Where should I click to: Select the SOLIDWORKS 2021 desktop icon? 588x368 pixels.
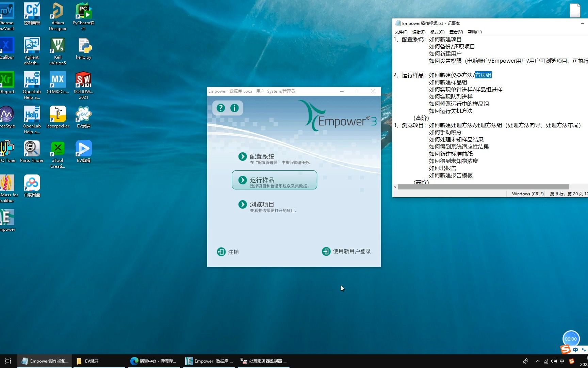pyautogui.click(x=83, y=85)
